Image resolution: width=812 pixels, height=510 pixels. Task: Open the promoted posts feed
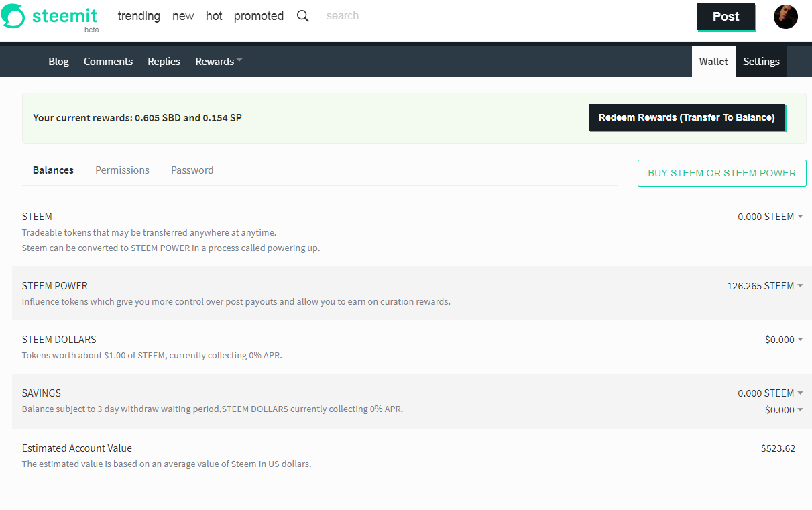coord(259,16)
